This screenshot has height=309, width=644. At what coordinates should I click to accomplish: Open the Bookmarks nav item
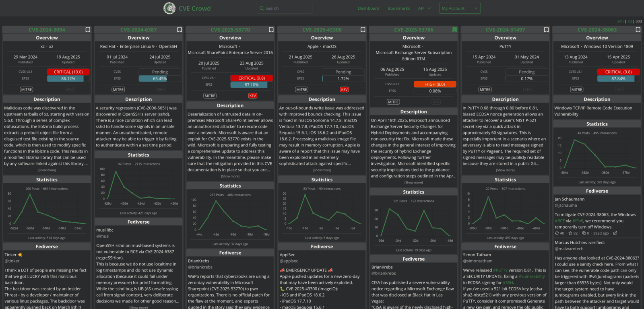[398, 8]
